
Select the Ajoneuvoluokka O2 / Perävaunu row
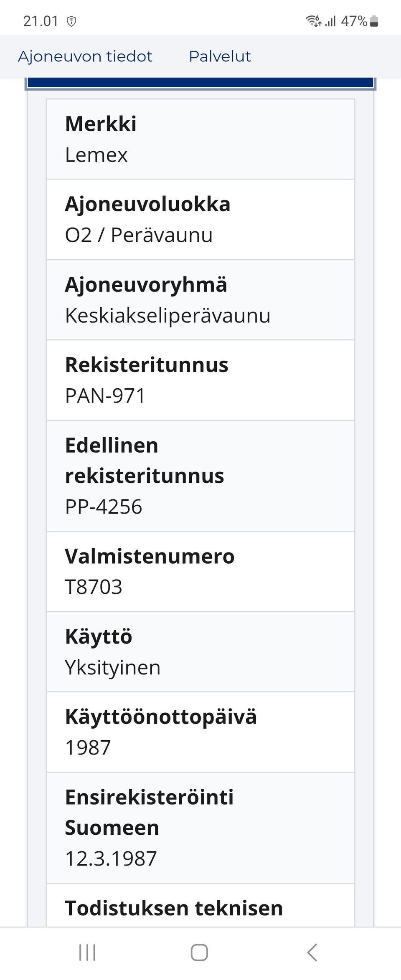click(200, 220)
